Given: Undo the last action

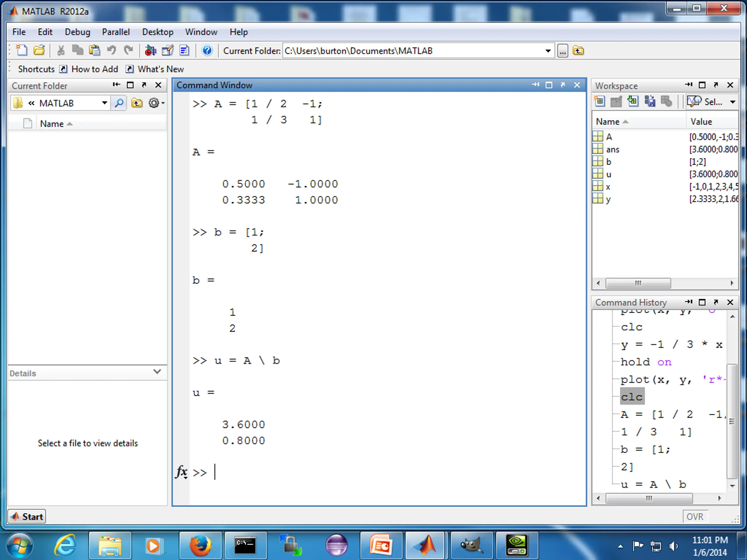Looking at the screenshot, I should pyautogui.click(x=111, y=51).
